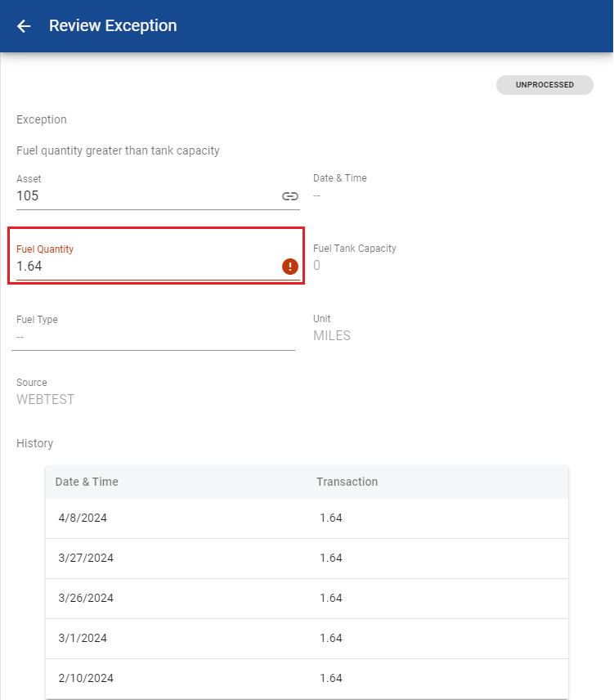Select the 3/27/2024 history row
The width and height of the screenshot is (614, 700).
coord(307,559)
